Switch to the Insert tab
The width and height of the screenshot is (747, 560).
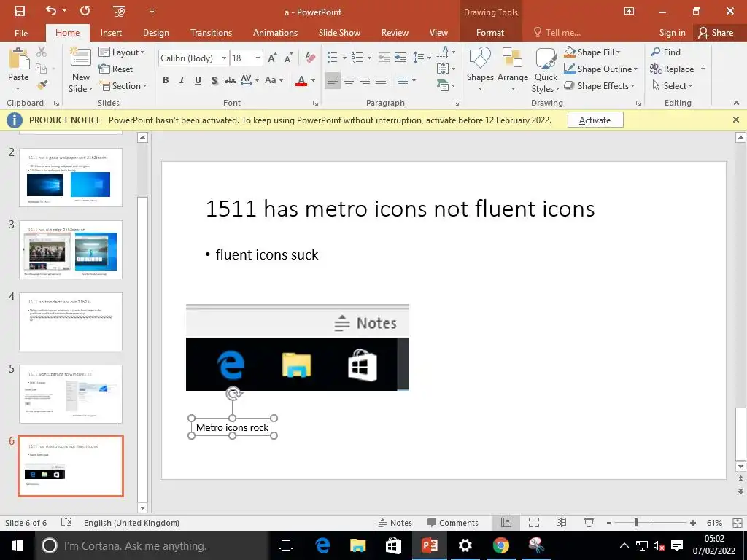point(111,33)
